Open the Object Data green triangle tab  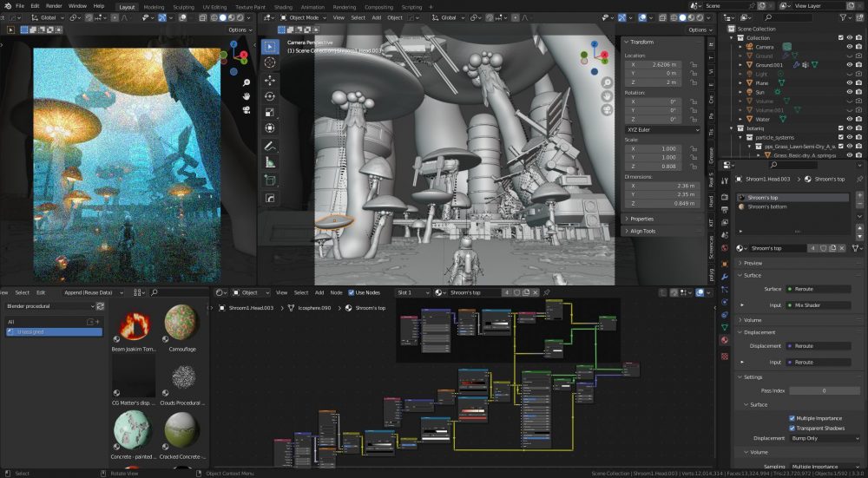tap(725, 328)
